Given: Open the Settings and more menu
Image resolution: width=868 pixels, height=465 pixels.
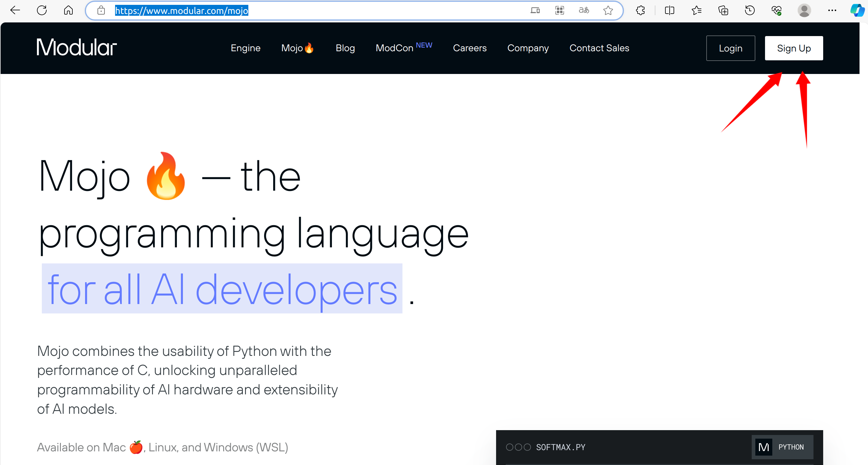Looking at the screenshot, I should [x=832, y=10].
